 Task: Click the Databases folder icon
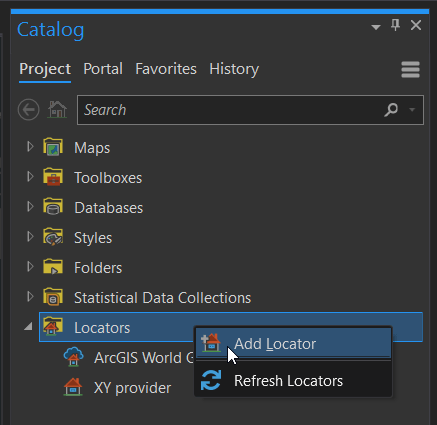point(53,207)
